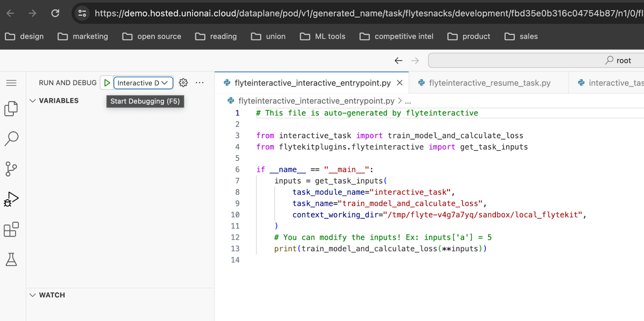This screenshot has height=321, width=644.
Task: Click the print statement on line 13
Action: tap(380, 249)
